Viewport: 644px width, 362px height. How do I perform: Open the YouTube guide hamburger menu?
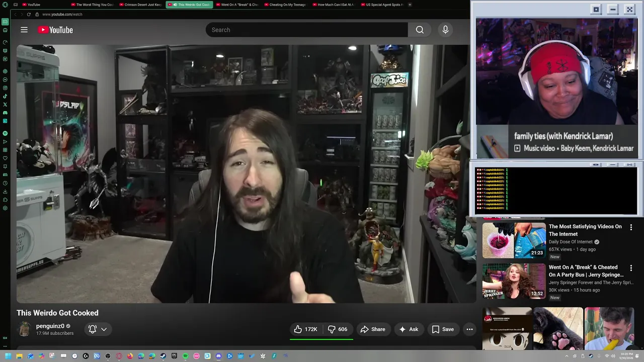(x=24, y=30)
